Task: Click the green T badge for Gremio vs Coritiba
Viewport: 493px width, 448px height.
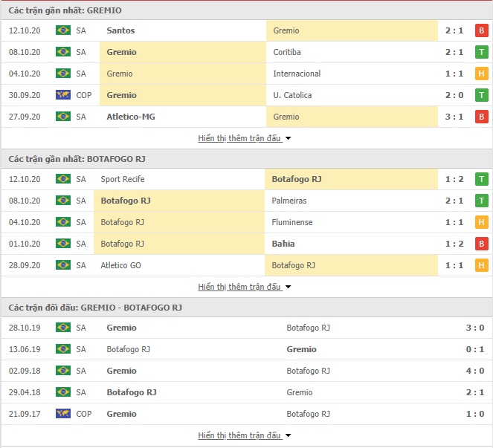Action: 481,52
